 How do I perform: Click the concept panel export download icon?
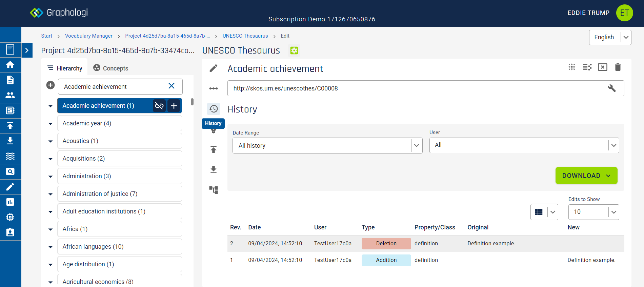[x=214, y=169]
